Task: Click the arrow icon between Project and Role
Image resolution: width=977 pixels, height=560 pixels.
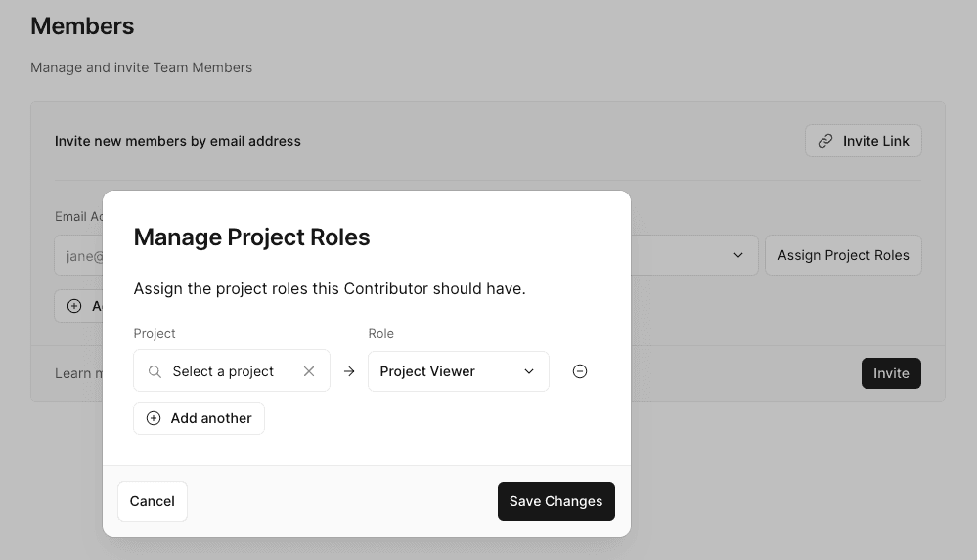Action: click(349, 371)
